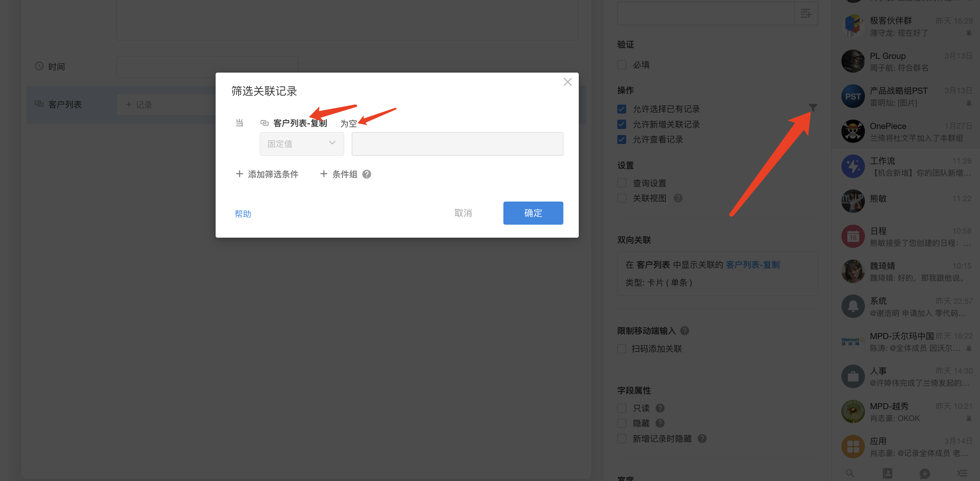
Task: Enable the 必填 checkbox
Action: click(622, 64)
